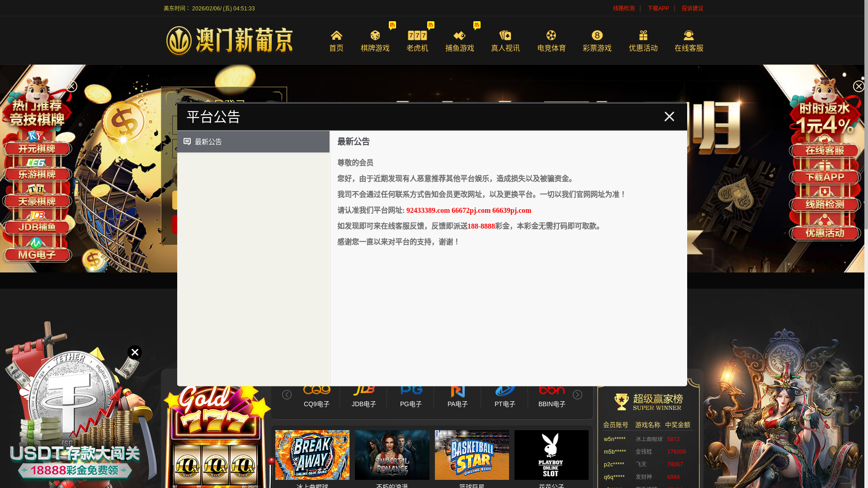Viewport: 868px width, 488px height.
Task: Select MG电子 in left side banner
Action: [x=37, y=255]
